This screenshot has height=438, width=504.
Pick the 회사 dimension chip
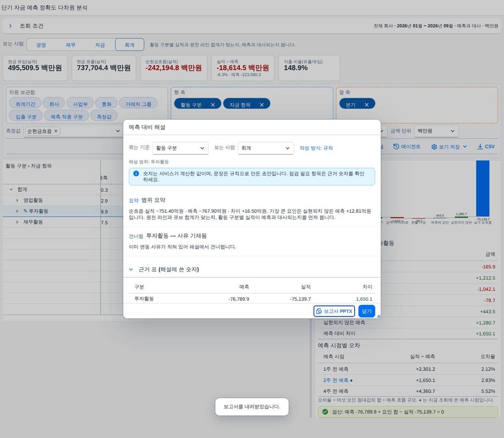(x=55, y=104)
